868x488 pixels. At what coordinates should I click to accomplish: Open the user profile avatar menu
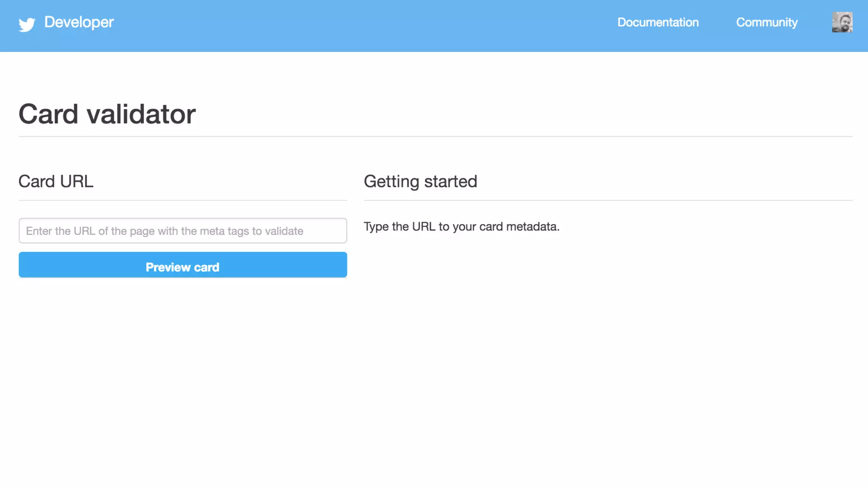pyautogui.click(x=842, y=22)
